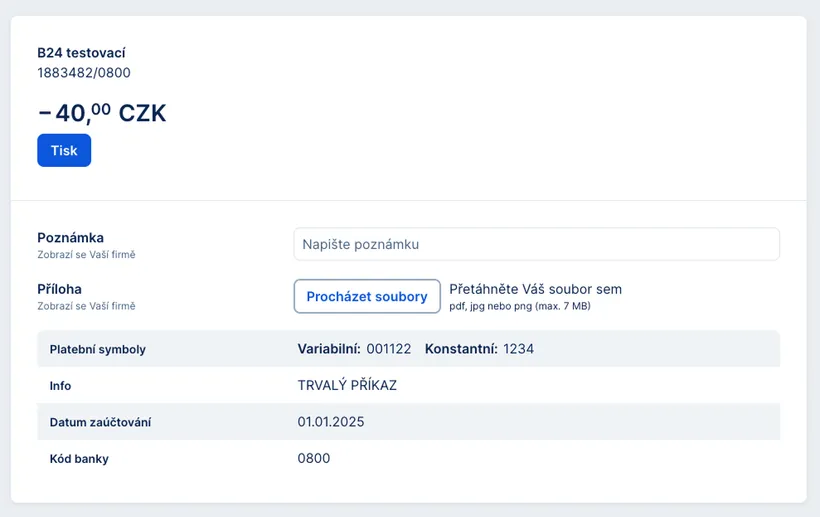
Task: Select the bank code value 0800
Action: coord(314,459)
